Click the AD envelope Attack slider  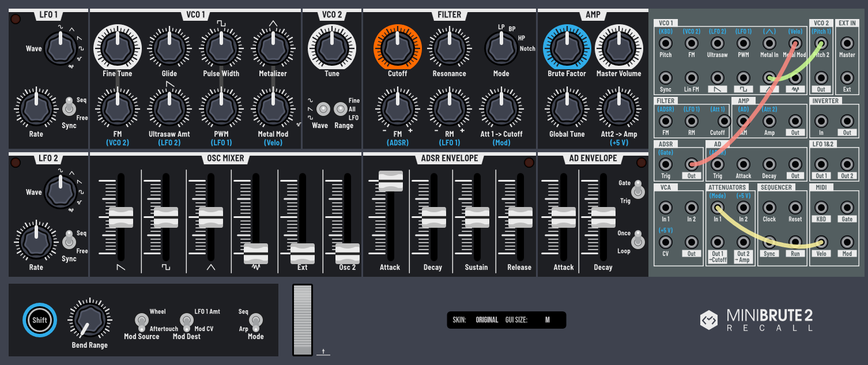(x=564, y=217)
